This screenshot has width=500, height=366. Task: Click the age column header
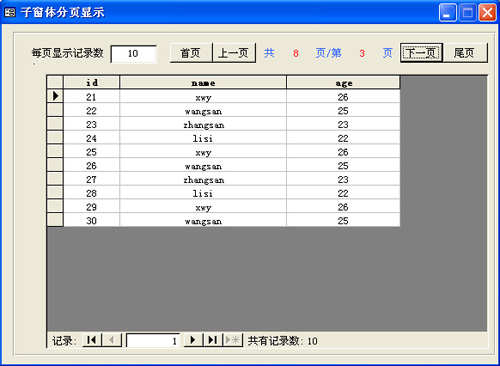(343, 82)
